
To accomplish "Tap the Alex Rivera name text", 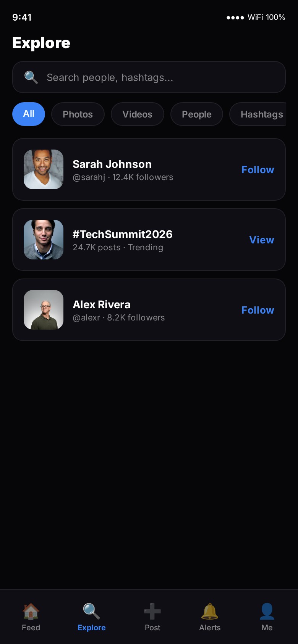I will point(102,304).
